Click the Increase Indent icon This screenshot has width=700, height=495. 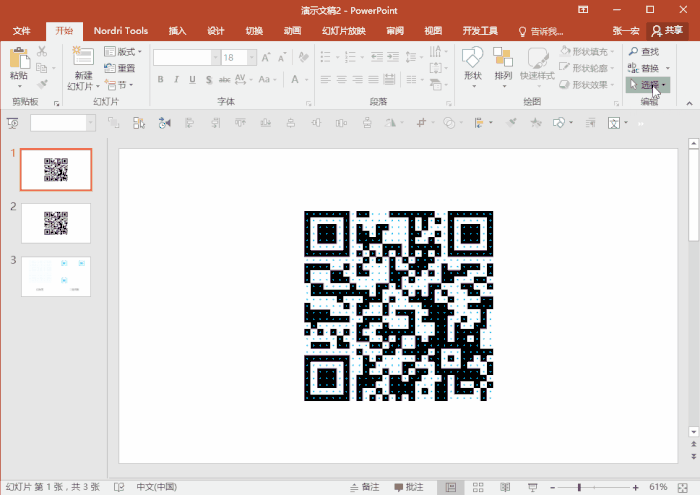[x=393, y=57]
